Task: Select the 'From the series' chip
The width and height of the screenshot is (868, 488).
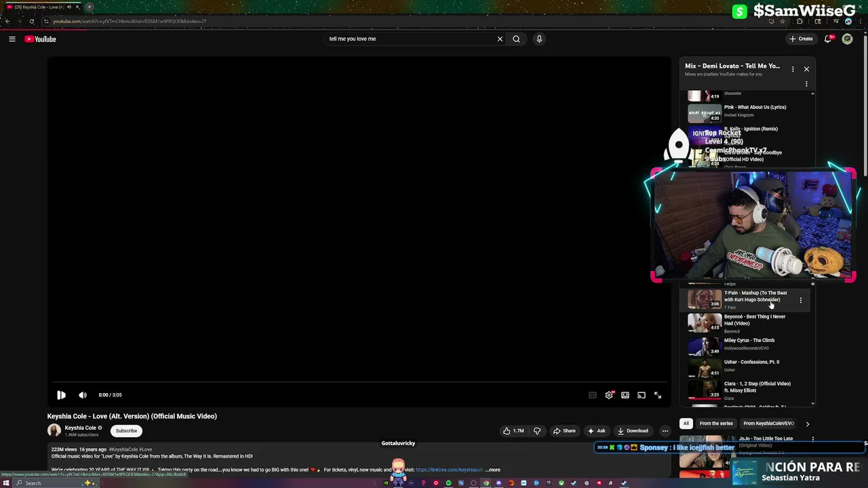Action: pos(716,424)
